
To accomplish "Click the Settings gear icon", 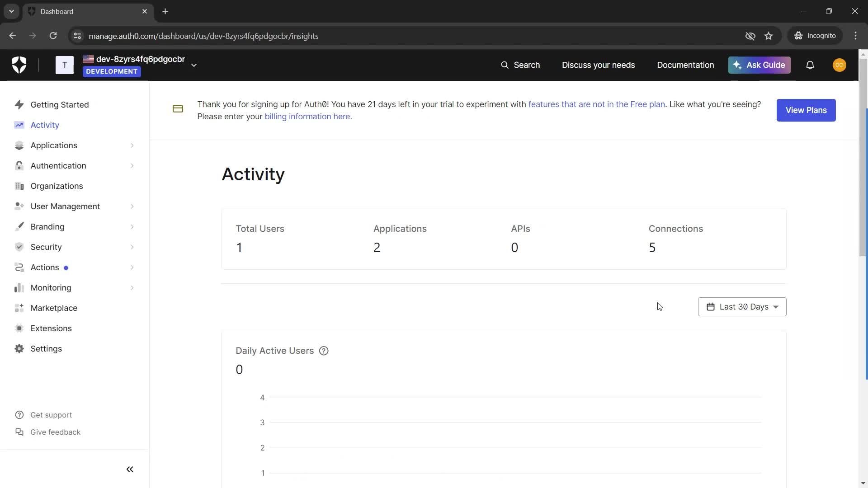I will (19, 348).
